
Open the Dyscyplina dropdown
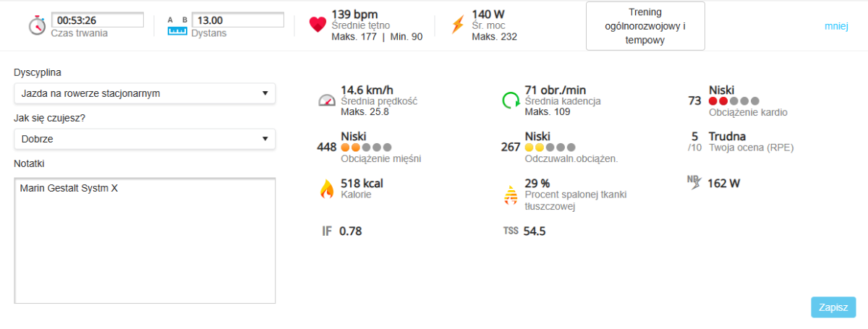(145, 93)
